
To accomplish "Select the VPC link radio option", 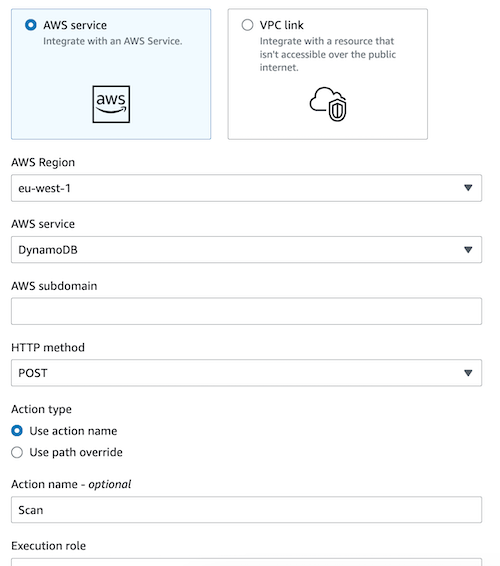I will pyautogui.click(x=247, y=25).
